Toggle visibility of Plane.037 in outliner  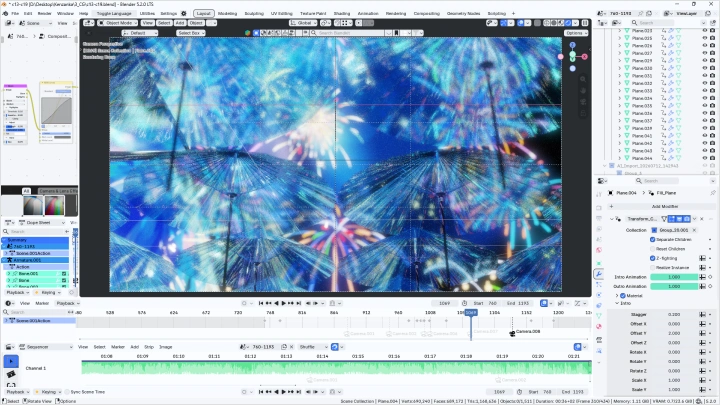point(705,121)
